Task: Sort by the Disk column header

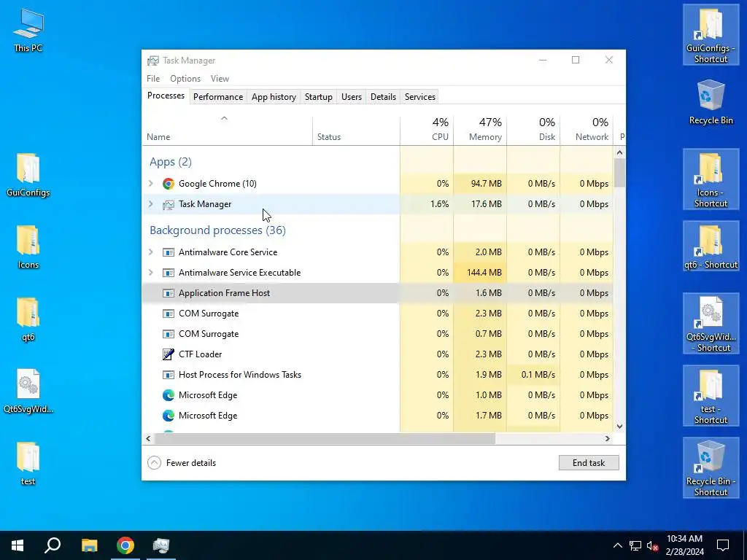Action: (x=533, y=130)
